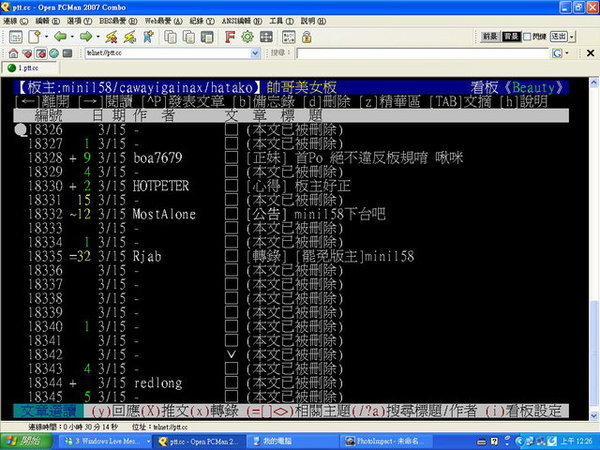Click scrollbar down arrow of terminal view
This screenshot has width=600, height=450.
[593, 416]
